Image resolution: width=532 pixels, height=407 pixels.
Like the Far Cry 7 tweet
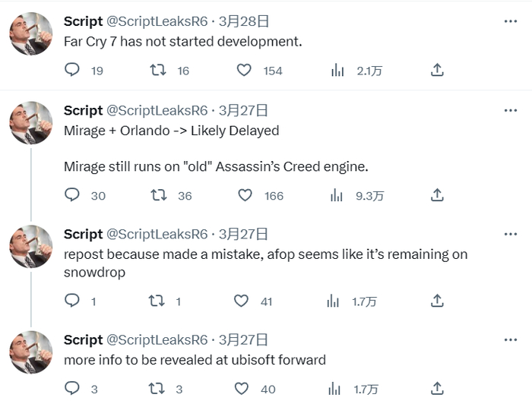(x=244, y=70)
